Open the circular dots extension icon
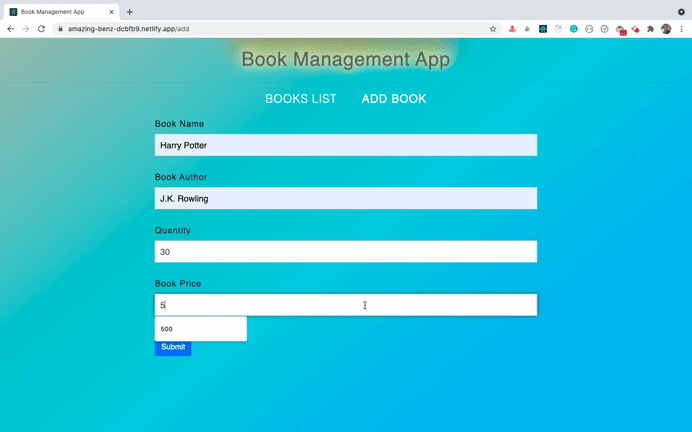 pos(589,29)
